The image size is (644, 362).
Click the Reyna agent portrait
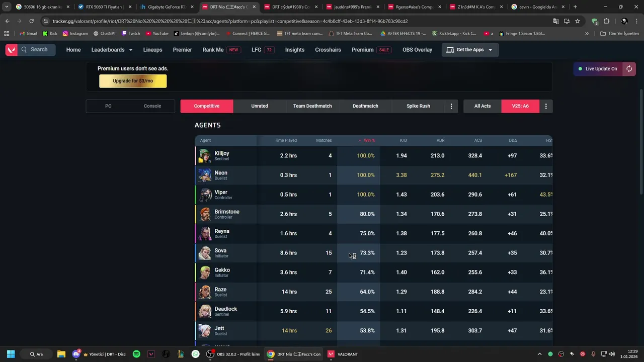point(205,233)
